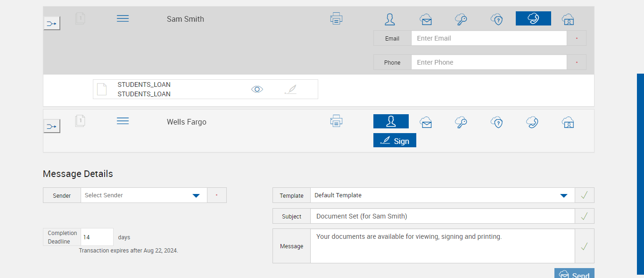The width and height of the screenshot is (644, 278).
Task: Click the email cloud icon for Sam Smith
Action: coord(426,19)
